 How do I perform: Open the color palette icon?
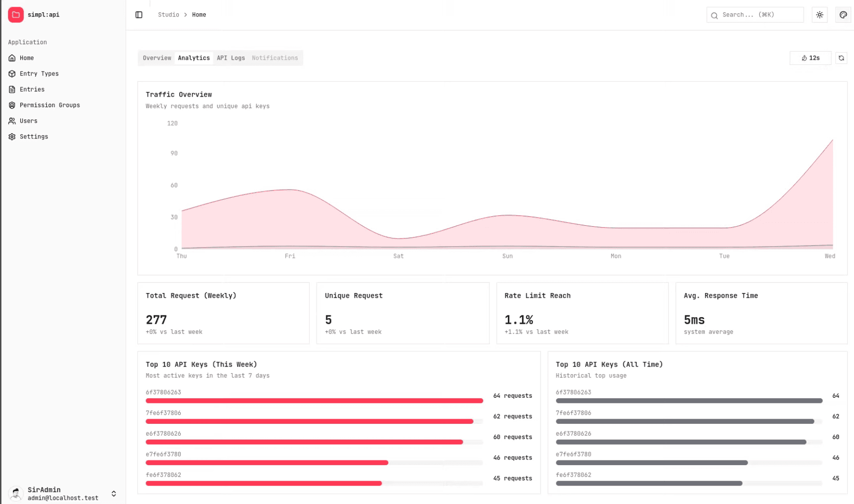[843, 15]
